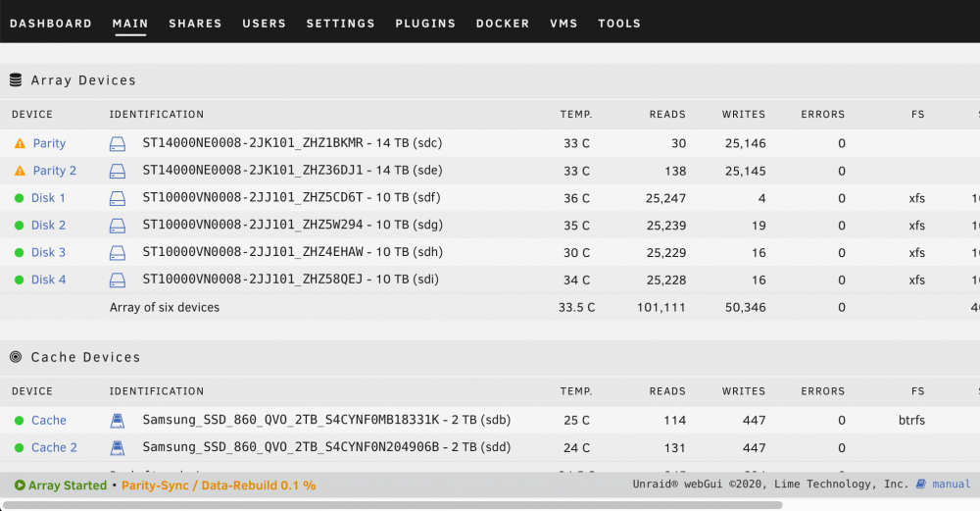This screenshot has height=511, width=980.
Task: Click the manual book icon in footer
Action: [x=921, y=485]
